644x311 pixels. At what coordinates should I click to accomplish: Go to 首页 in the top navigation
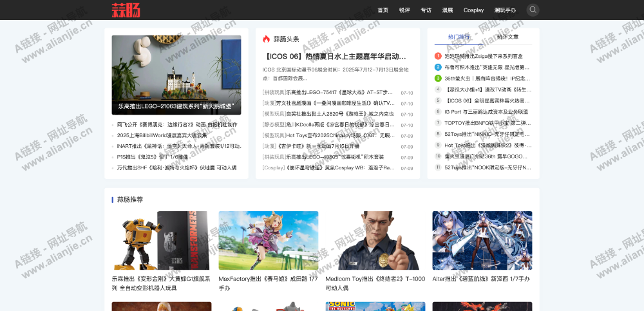pyautogui.click(x=383, y=10)
